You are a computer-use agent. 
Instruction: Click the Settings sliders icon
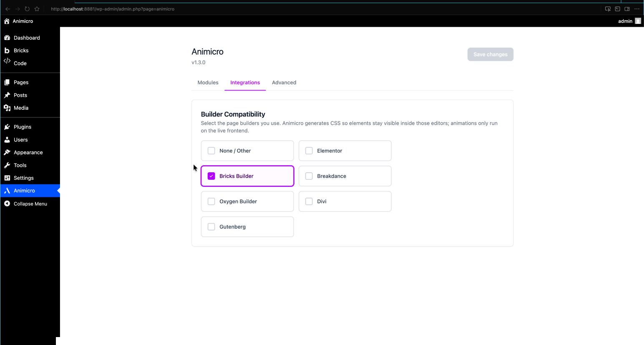tap(7, 178)
